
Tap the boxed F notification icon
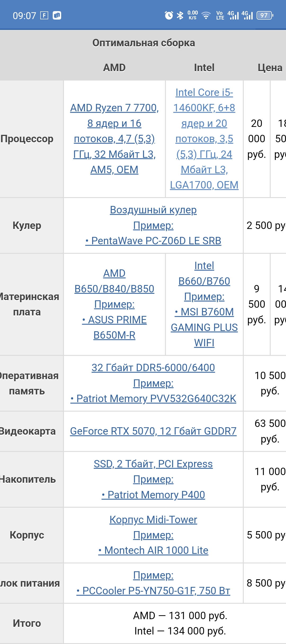(x=44, y=15)
